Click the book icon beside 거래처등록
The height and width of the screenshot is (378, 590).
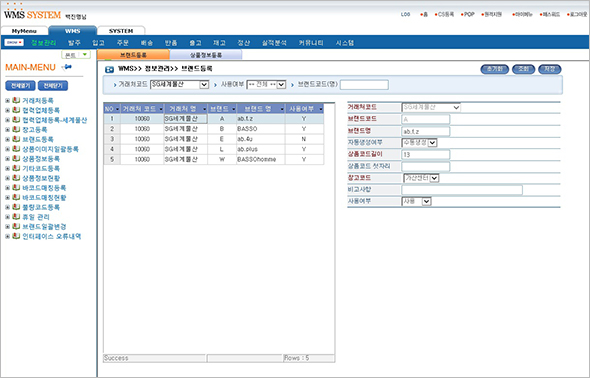(16, 100)
